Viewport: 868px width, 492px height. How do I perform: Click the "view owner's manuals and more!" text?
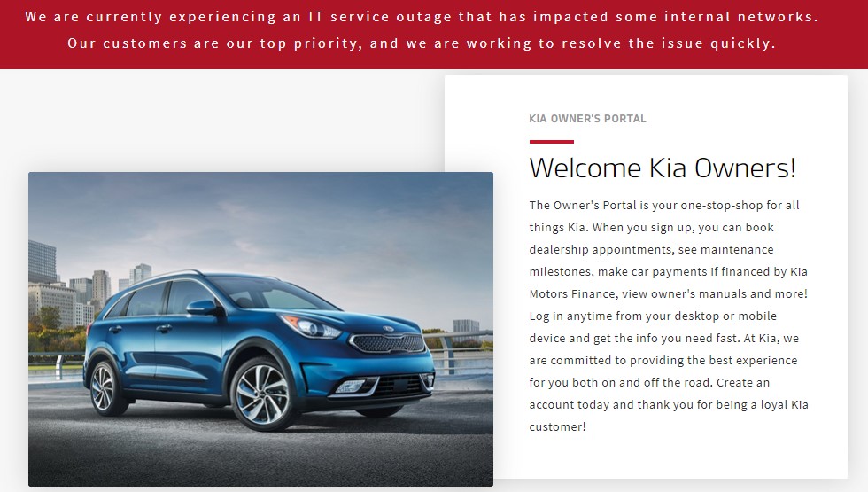pyautogui.click(x=715, y=293)
